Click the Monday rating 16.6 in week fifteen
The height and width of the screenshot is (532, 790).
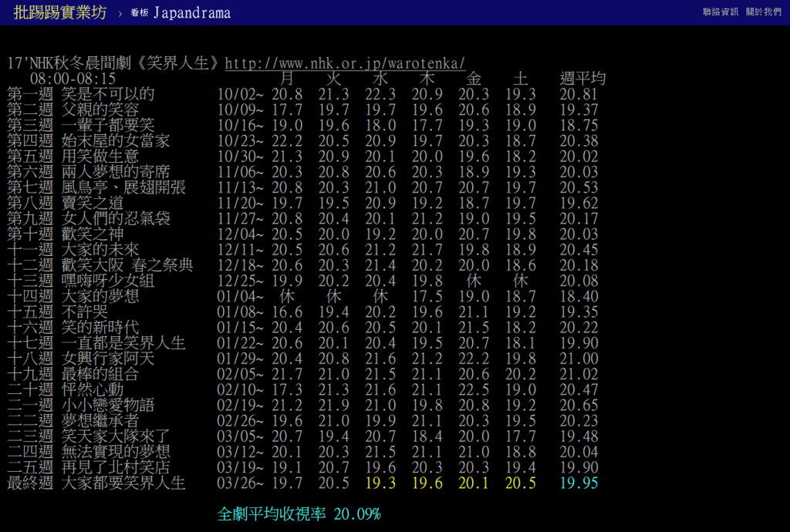(x=287, y=312)
